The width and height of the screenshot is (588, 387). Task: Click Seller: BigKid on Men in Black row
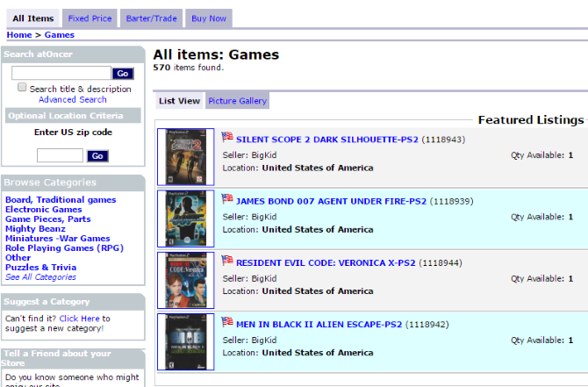pyautogui.click(x=249, y=340)
